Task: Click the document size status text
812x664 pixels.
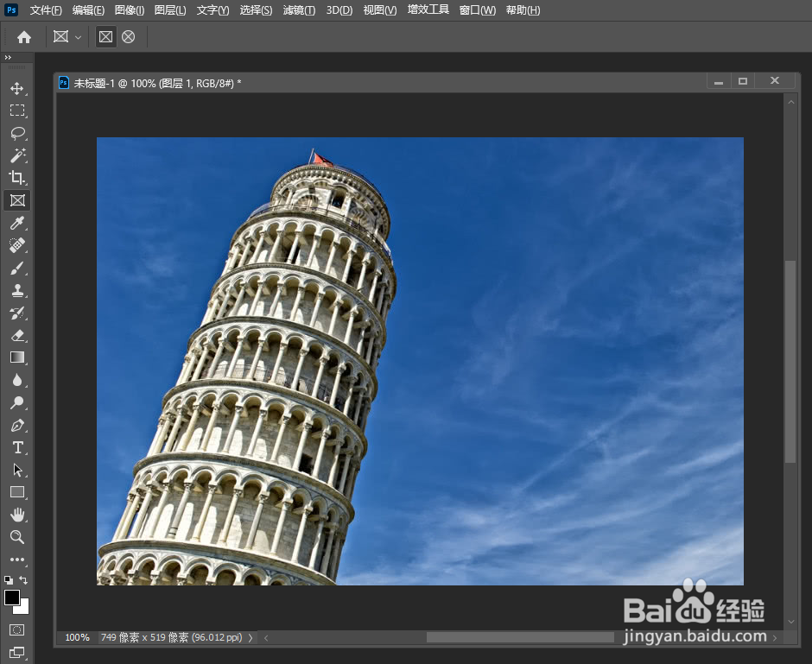Action: pyautogui.click(x=171, y=637)
